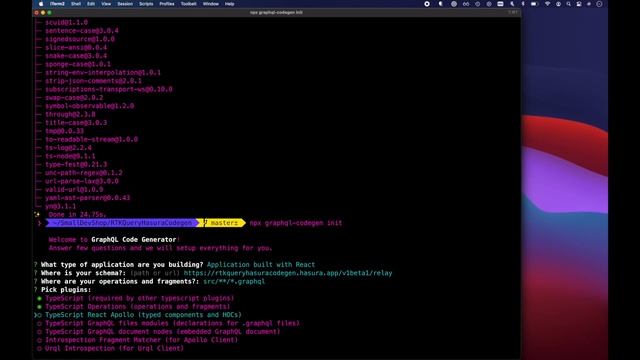Click the glasses icon in menu bar

click(x=466, y=4)
